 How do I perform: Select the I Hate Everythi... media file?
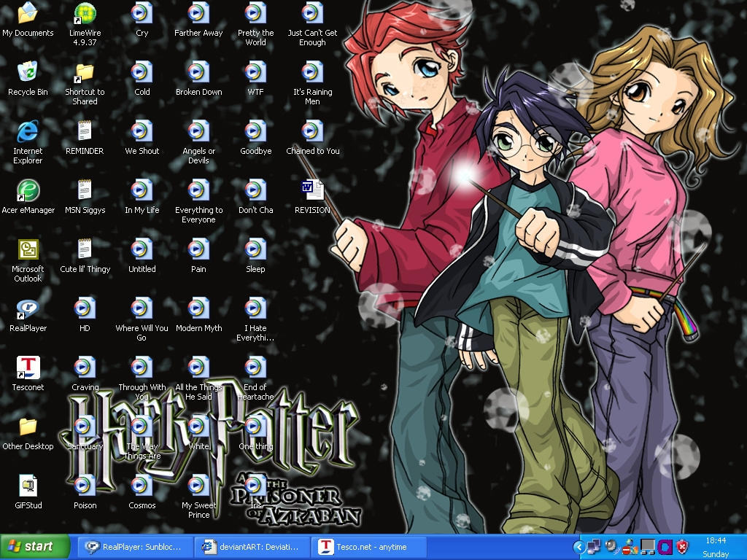click(x=256, y=308)
